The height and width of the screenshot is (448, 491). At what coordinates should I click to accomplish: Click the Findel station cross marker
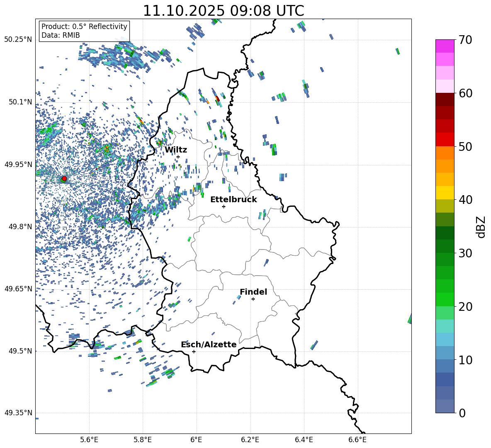pos(253,299)
